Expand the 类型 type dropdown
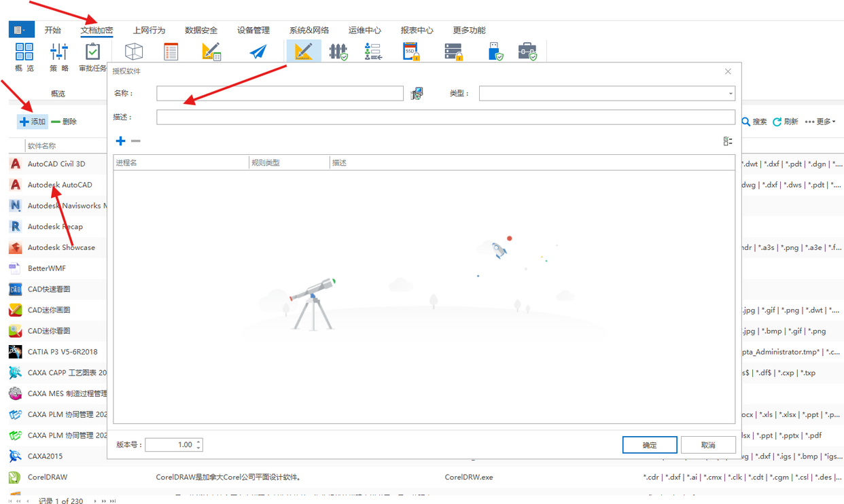Image resolution: width=844 pixels, height=504 pixels. pos(731,94)
